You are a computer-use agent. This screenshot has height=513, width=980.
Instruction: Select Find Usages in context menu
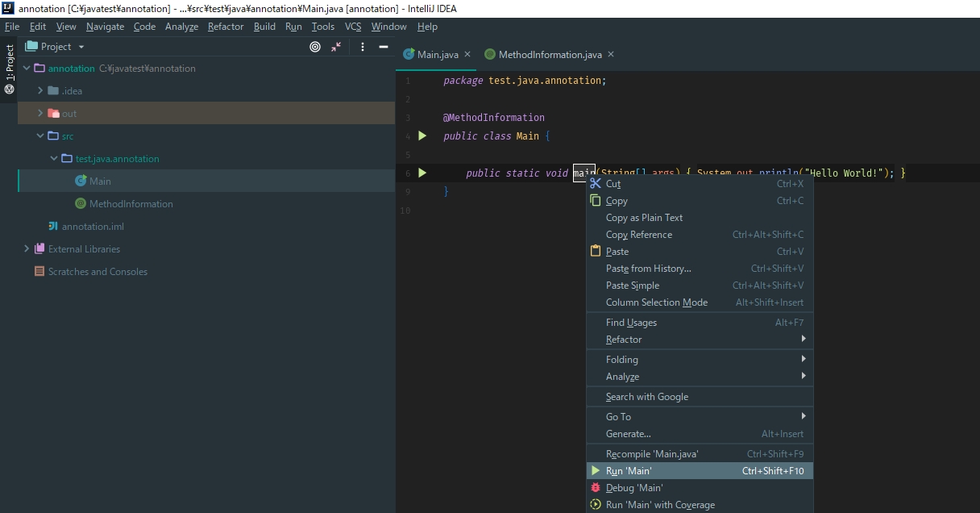700,323
